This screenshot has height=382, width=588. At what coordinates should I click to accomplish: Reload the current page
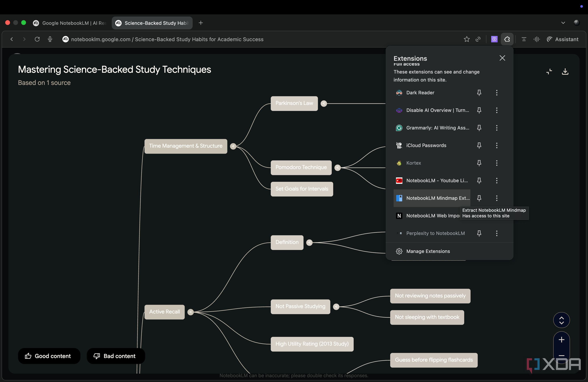pos(37,39)
